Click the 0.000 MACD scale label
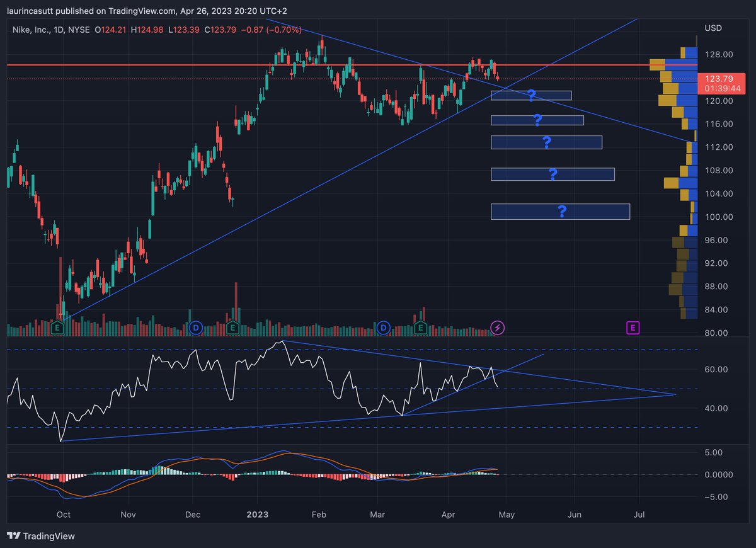The height and width of the screenshot is (548, 756). coord(718,474)
